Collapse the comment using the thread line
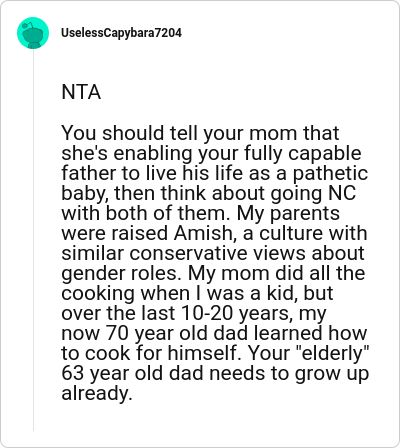This screenshot has height=448, width=400. tap(33, 240)
